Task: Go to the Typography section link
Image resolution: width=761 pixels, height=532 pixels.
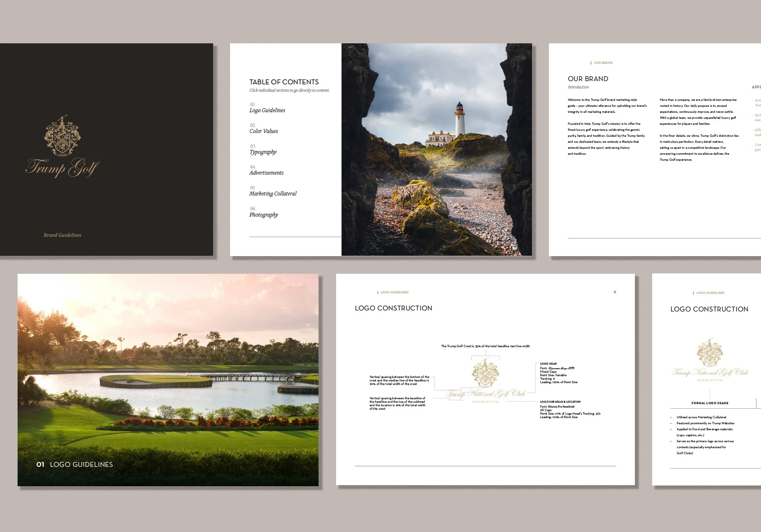Action: click(x=263, y=152)
